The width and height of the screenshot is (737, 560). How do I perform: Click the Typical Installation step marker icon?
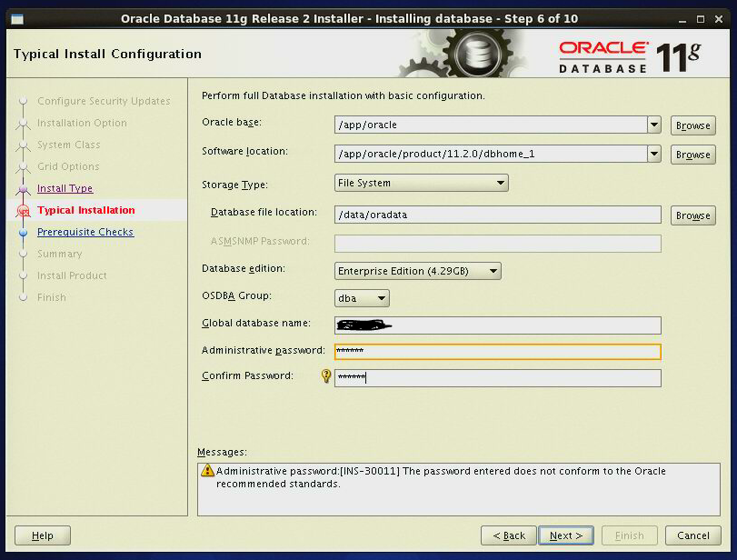click(x=23, y=211)
